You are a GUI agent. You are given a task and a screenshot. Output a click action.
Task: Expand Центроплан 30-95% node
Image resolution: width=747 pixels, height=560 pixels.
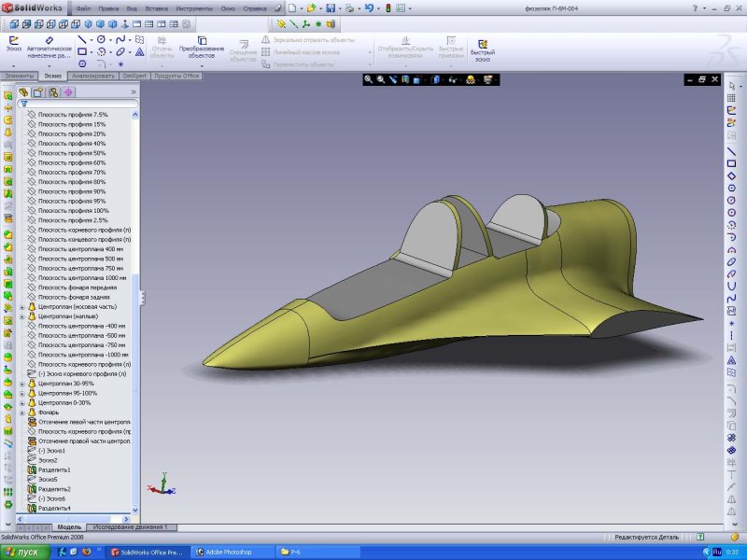(21, 384)
